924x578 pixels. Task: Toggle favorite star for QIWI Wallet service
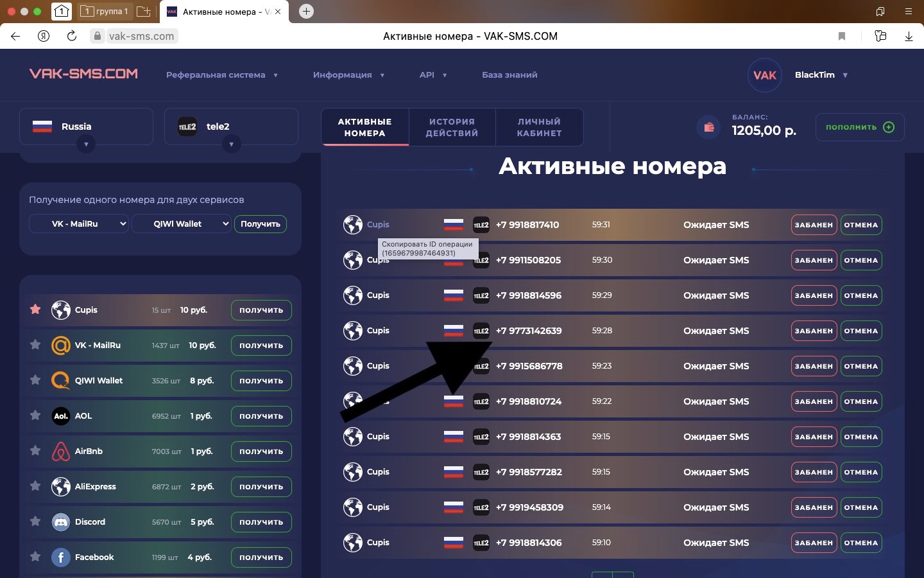(x=35, y=380)
